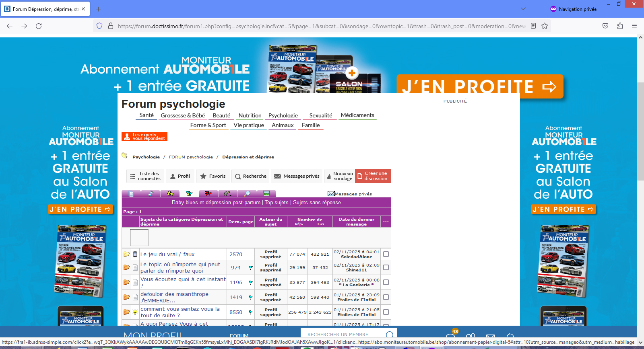Open the Profil button

(180, 176)
